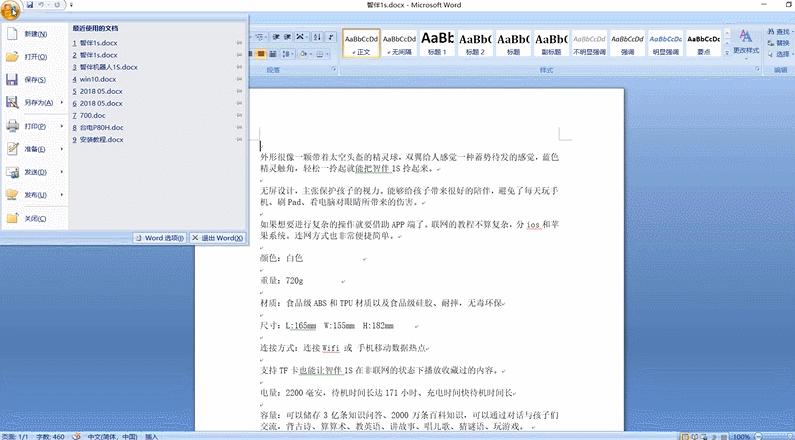Screen dimensions: 795x440
Task: Pin 台电P80H.doc to recent list
Action: click(x=239, y=128)
